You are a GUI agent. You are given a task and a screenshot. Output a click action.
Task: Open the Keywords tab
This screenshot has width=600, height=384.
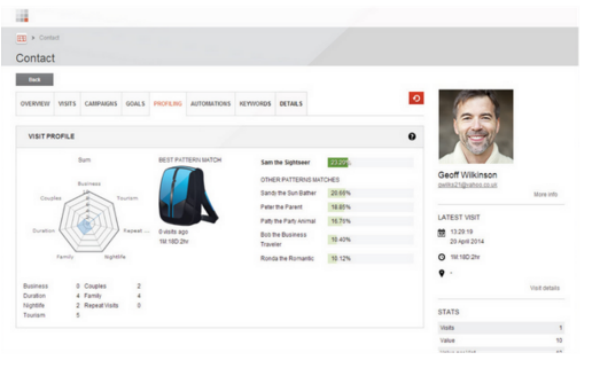(255, 104)
